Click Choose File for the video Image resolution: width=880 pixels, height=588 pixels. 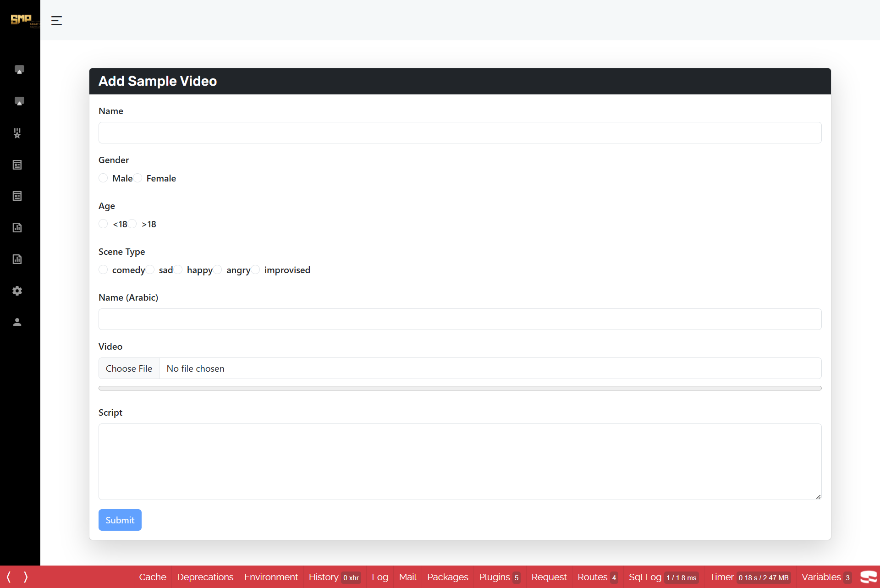pos(129,368)
